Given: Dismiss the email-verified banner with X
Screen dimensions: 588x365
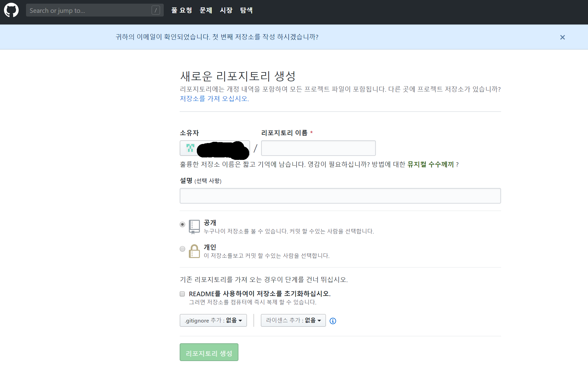Looking at the screenshot, I should point(562,37).
